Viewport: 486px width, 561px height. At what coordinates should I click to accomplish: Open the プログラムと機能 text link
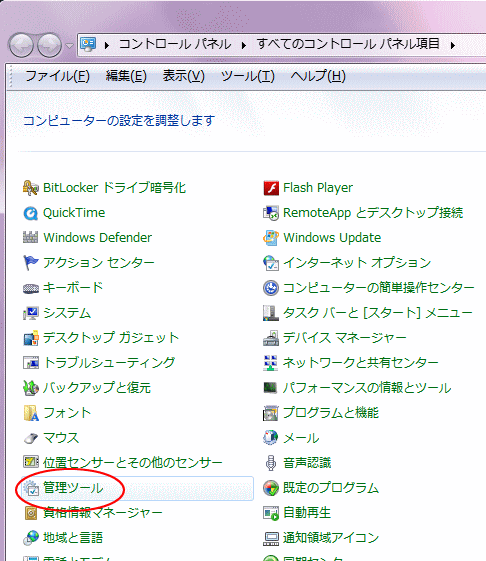[331, 413]
